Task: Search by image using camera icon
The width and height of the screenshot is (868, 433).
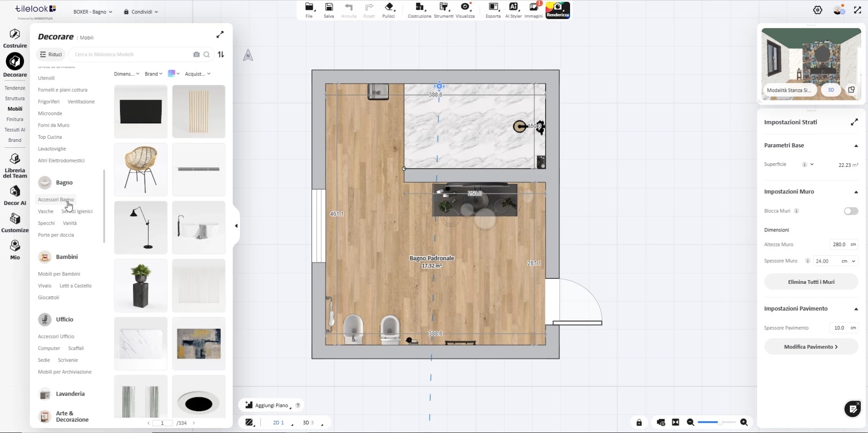Action: (x=196, y=54)
